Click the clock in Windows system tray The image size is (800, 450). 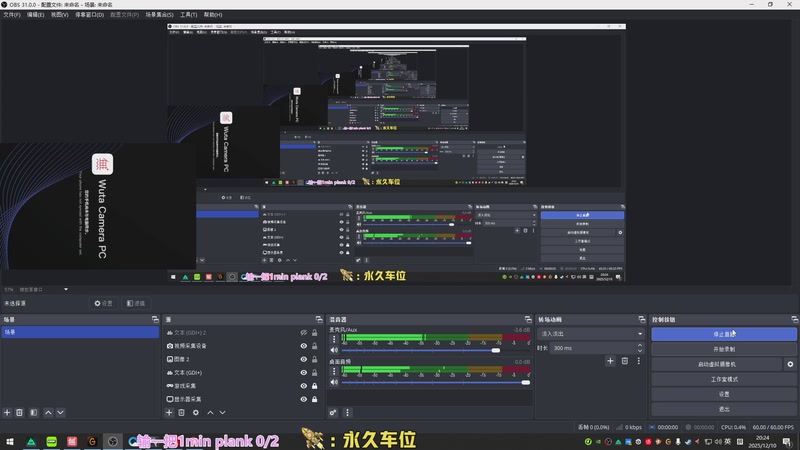pos(762,441)
